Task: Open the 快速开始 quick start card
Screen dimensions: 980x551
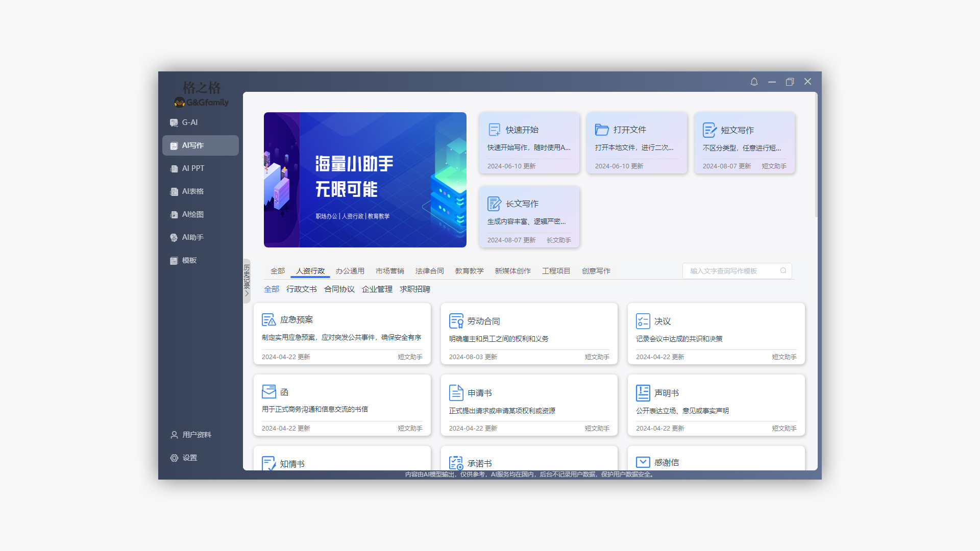Action: 529,143
